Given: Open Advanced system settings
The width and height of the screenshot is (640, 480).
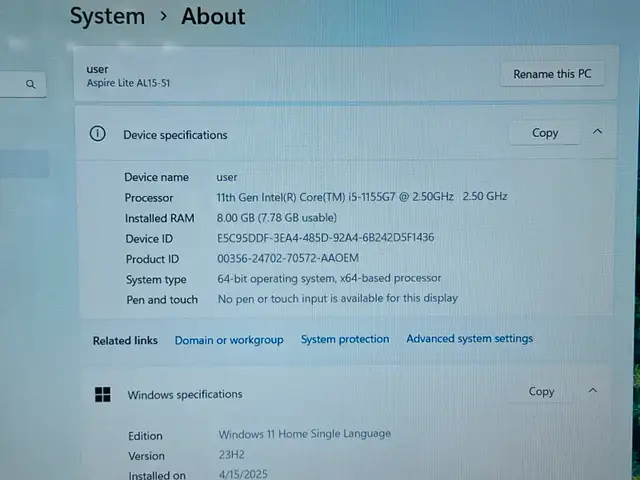Looking at the screenshot, I should (x=469, y=338).
